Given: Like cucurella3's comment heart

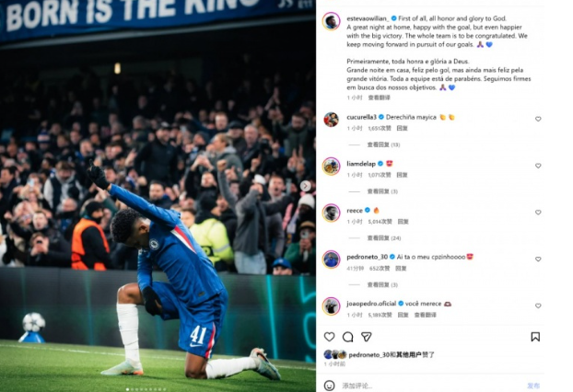Looking at the screenshot, I should (538, 119).
